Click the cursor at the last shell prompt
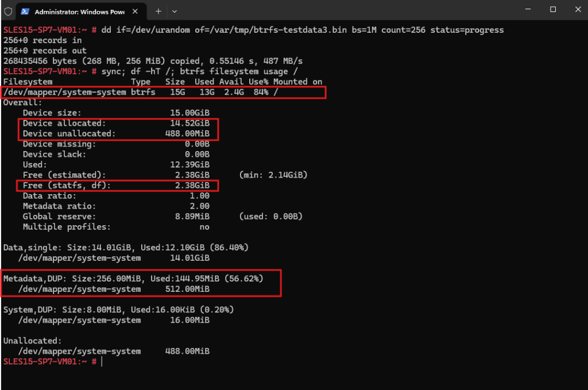The image size is (588, 390). point(102,361)
